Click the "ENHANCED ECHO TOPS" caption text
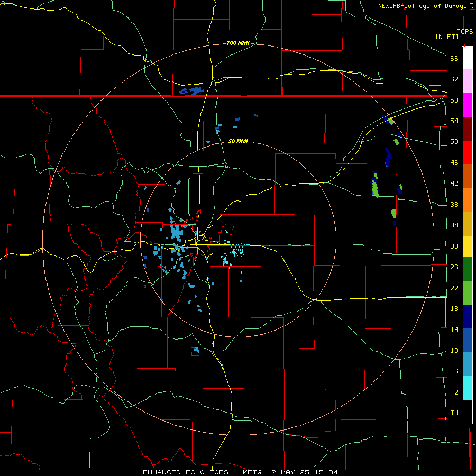 (186, 472)
